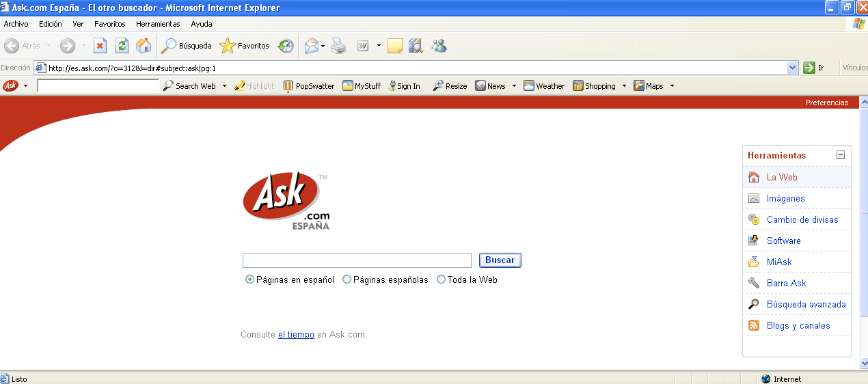The image size is (868, 384).
Task: Open the Atrás history dropdown arrow
Action: (49, 46)
